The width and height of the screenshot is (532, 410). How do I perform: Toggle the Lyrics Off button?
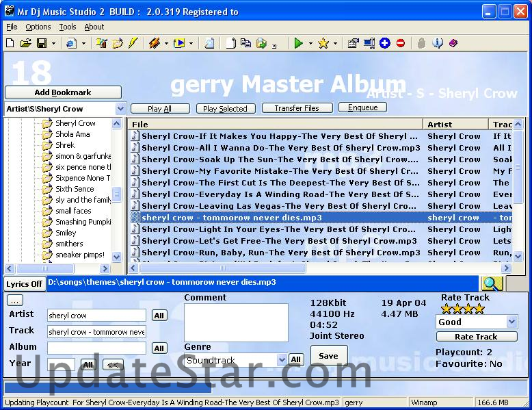[x=24, y=284]
